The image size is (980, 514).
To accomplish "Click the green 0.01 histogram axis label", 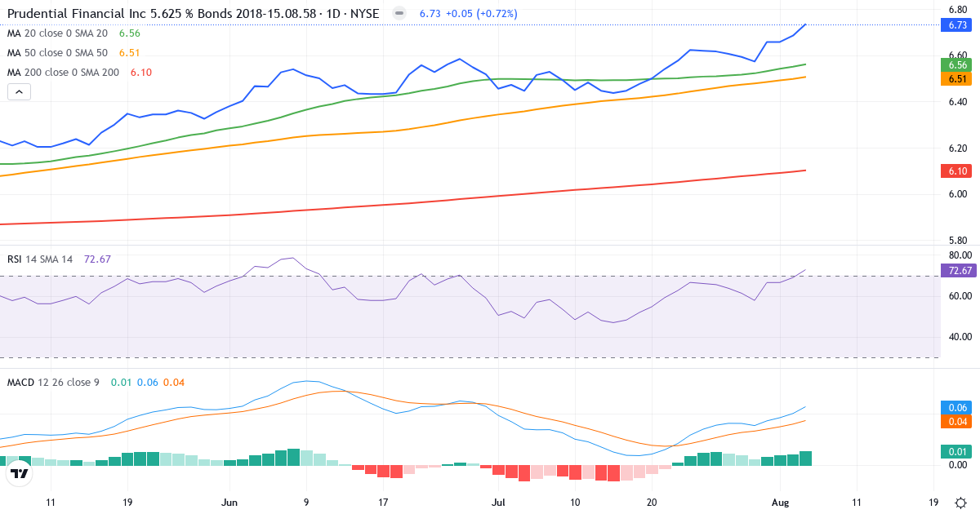I will click(x=958, y=452).
